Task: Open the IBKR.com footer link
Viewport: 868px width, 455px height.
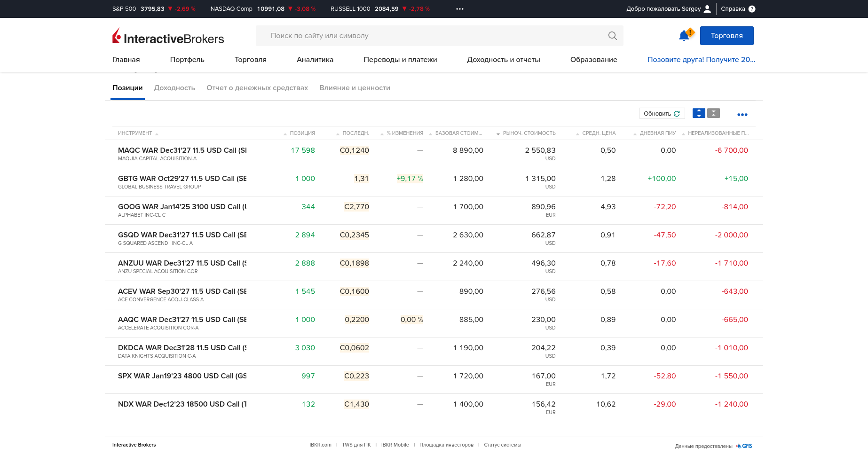Action: 320,445
